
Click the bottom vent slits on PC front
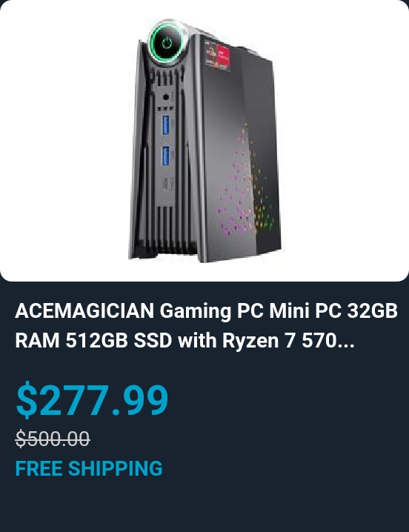(x=166, y=227)
